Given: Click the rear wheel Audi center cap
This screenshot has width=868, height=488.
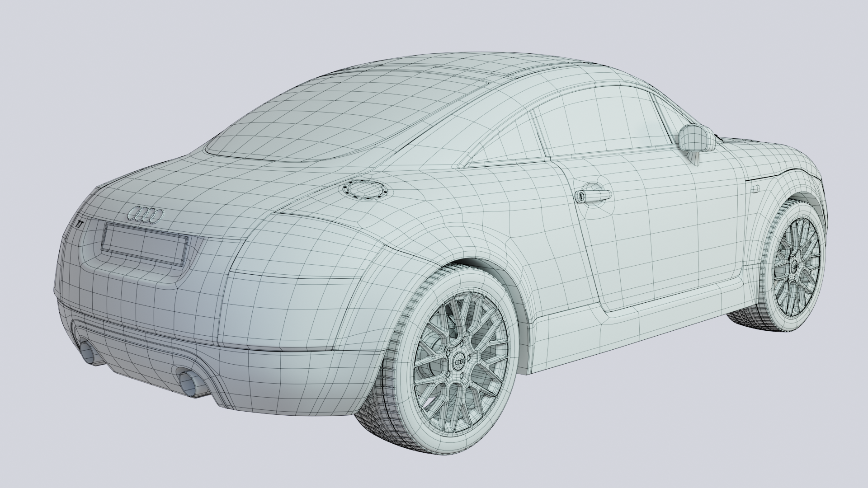Looking at the screenshot, I should tap(459, 363).
